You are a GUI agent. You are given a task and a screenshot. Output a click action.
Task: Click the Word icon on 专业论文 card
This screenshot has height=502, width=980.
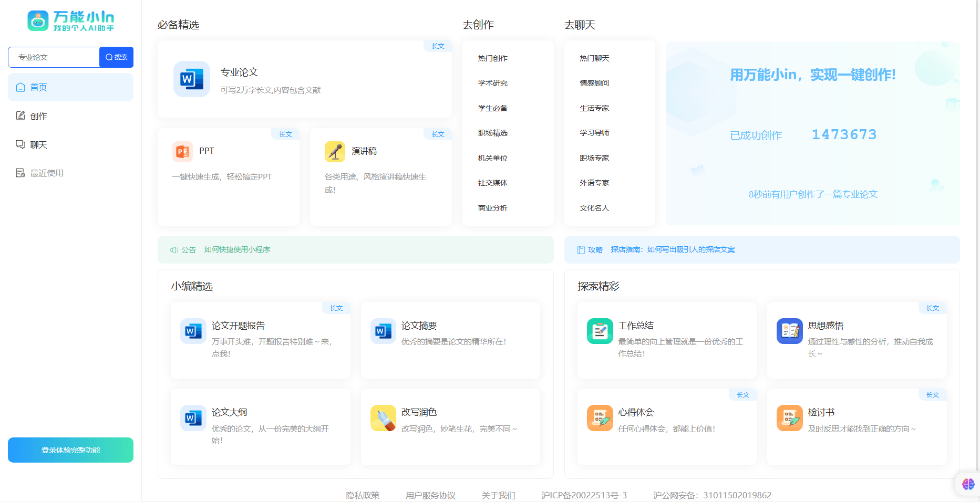(192, 79)
